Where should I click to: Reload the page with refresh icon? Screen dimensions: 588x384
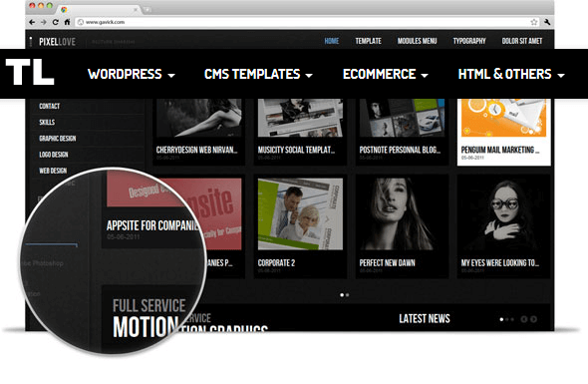click(x=56, y=22)
